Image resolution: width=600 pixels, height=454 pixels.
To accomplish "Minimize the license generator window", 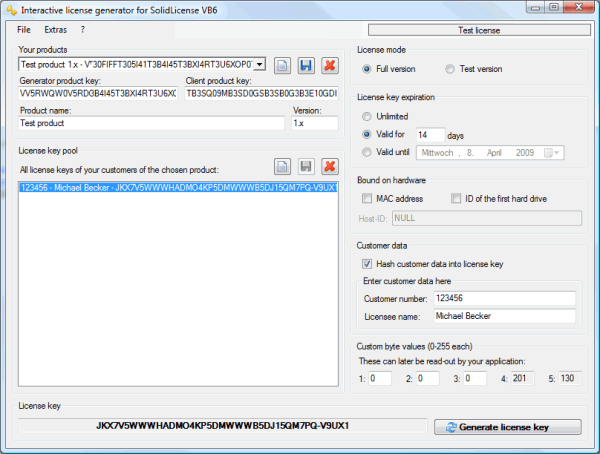I will [535, 7].
